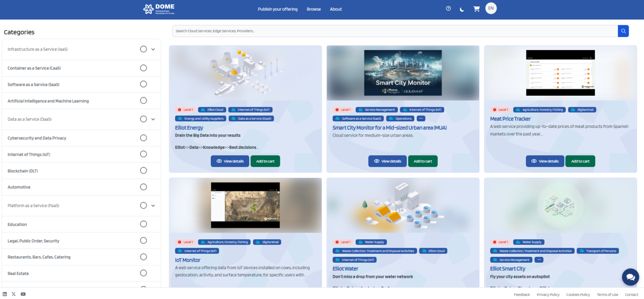The height and width of the screenshot is (299, 644).
Task: Choose the Education category radio button
Action: point(143,224)
